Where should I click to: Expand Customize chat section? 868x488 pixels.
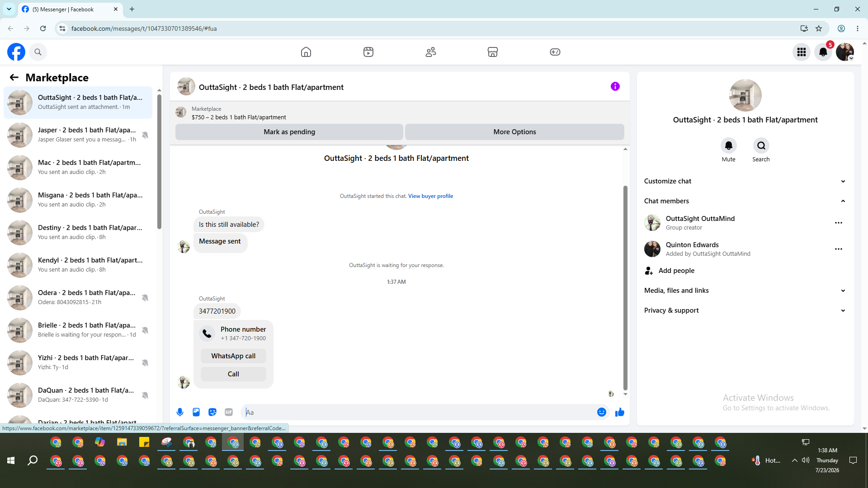pos(745,181)
